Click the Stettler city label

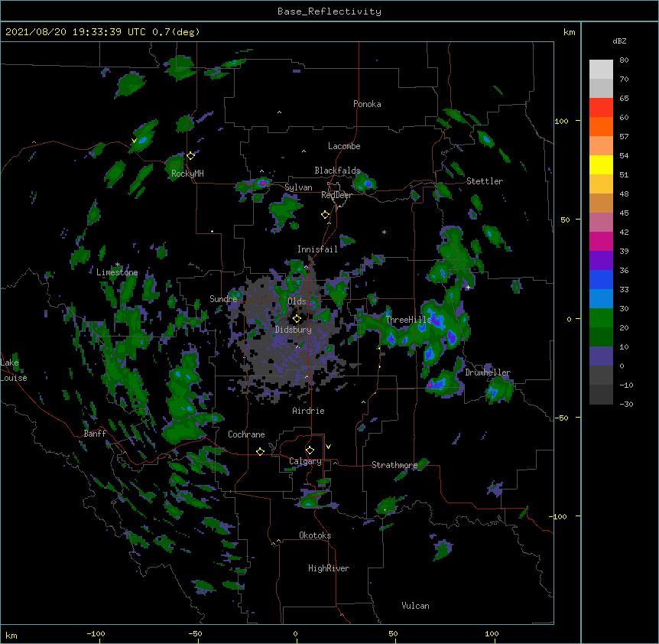tap(485, 181)
